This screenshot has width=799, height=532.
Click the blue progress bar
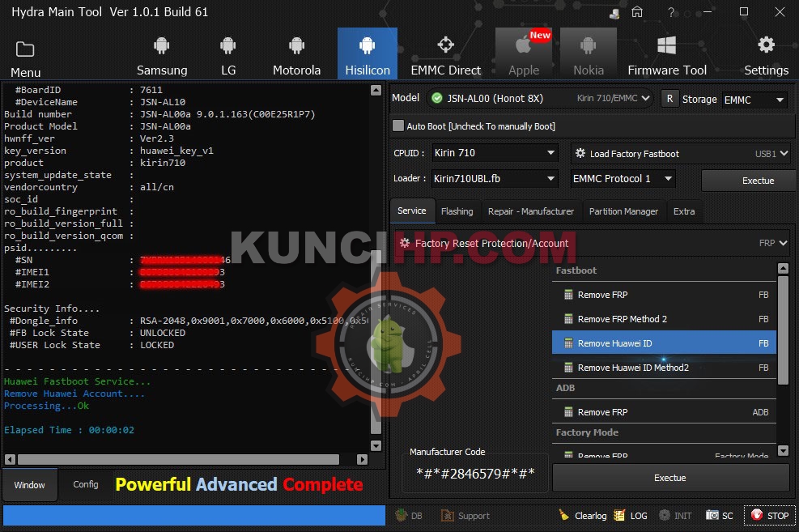[194, 515]
